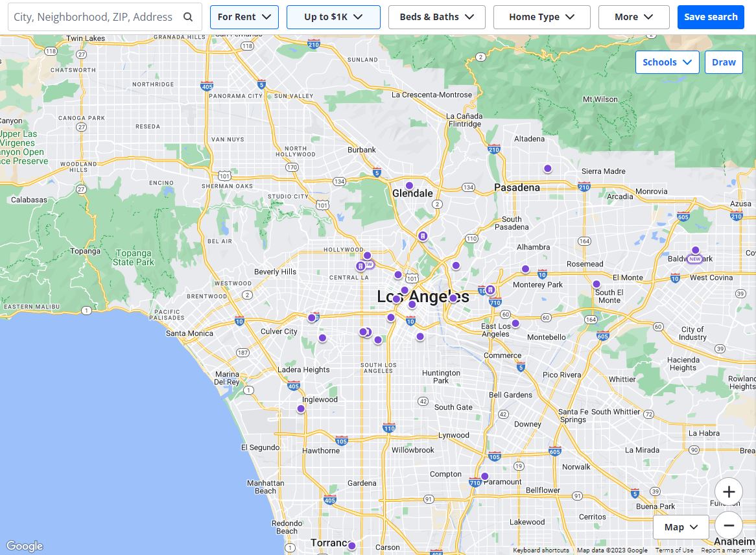The width and height of the screenshot is (756, 555).
Task: Expand the Beds & Baths filter
Action: tap(437, 17)
